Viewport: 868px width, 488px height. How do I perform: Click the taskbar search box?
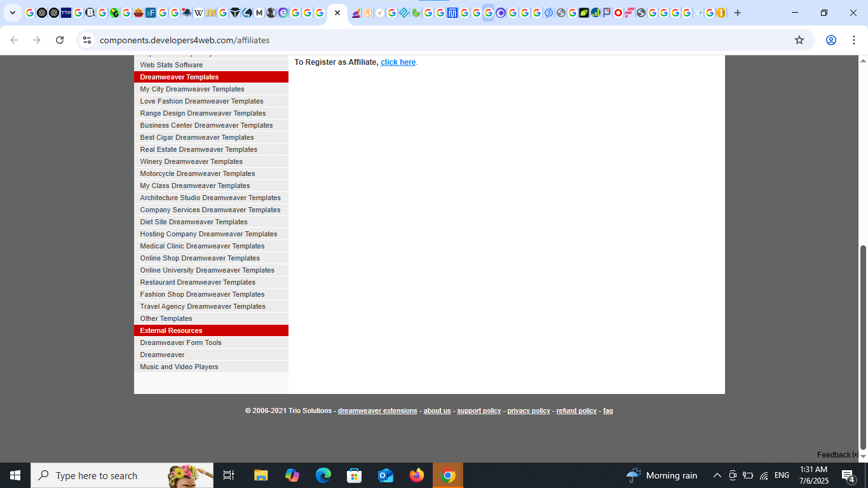[x=122, y=475]
